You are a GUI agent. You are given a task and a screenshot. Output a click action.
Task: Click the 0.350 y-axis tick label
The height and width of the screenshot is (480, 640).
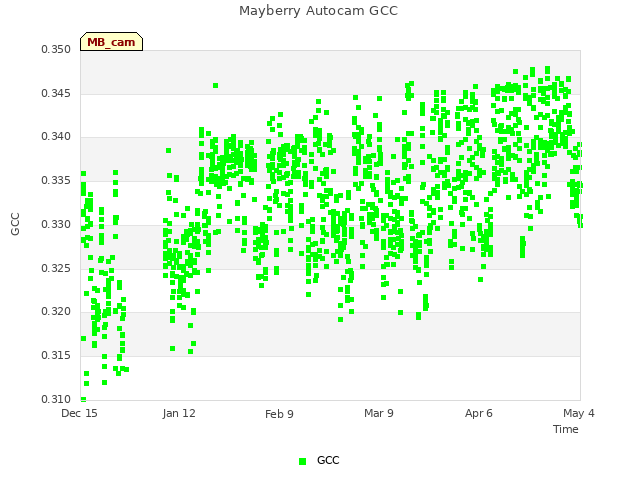coord(56,49)
